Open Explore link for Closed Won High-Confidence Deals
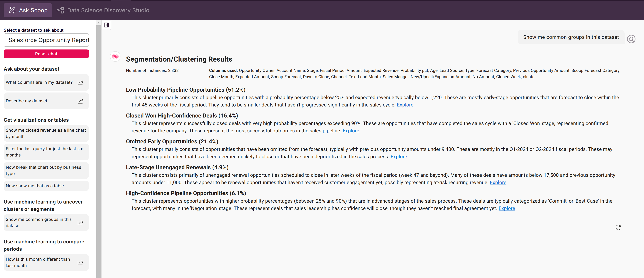Viewport: 644px width, 278px height. [x=351, y=131]
